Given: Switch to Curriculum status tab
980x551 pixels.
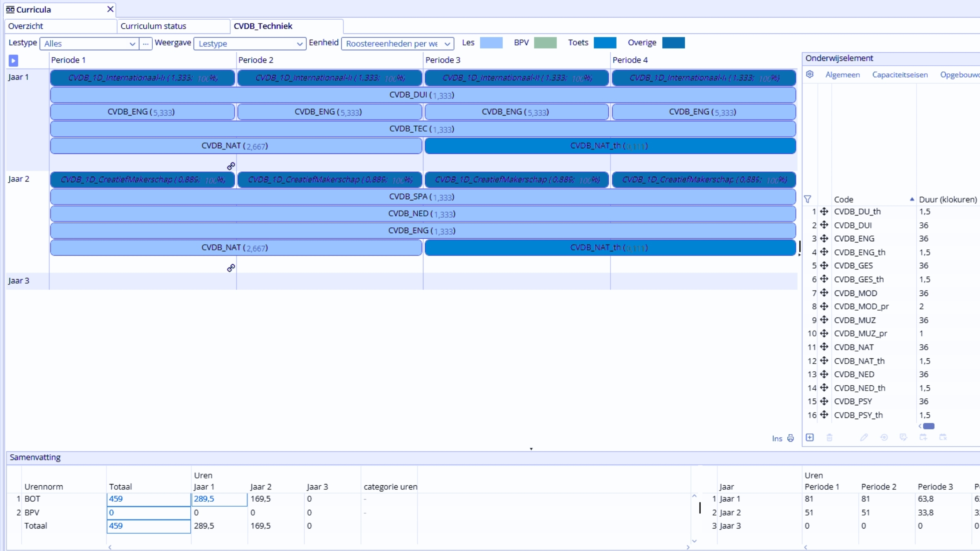Looking at the screenshot, I should [x=173, y=26].
